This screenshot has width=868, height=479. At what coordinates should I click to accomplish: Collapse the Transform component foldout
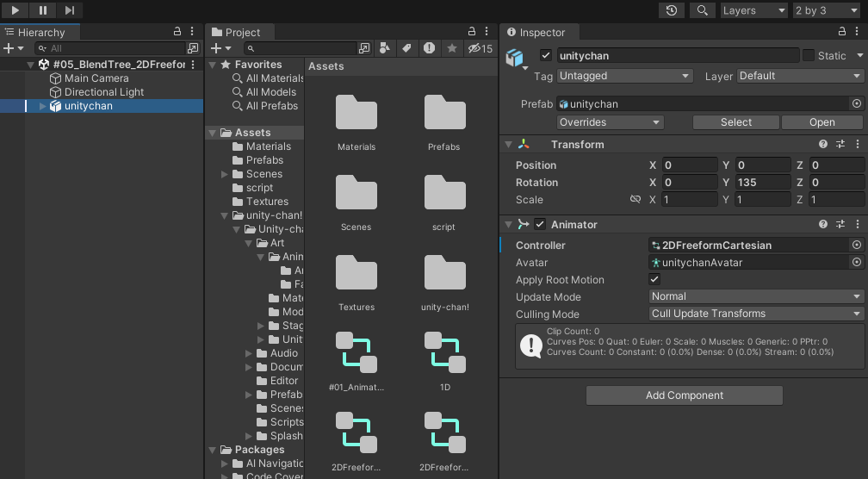508,145
